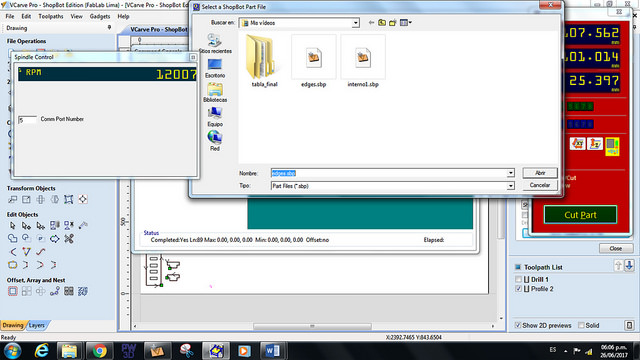The image size is (640, 360).
Task: Toggle Drill 1 toolpath checkbox
Action: coord(518,280)
